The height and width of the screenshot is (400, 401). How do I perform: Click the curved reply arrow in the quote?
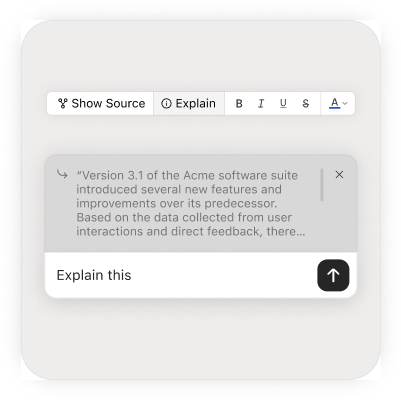pos(62,174)
